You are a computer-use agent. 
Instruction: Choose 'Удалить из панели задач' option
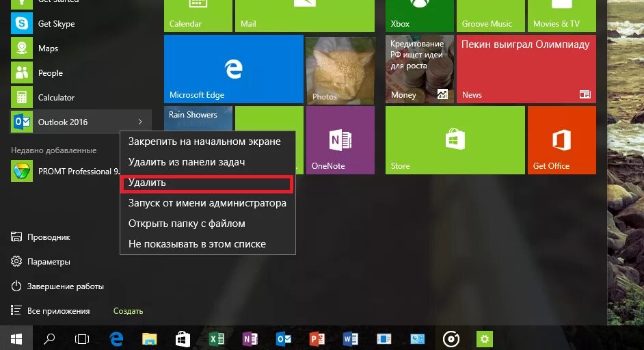pos(207,162)
